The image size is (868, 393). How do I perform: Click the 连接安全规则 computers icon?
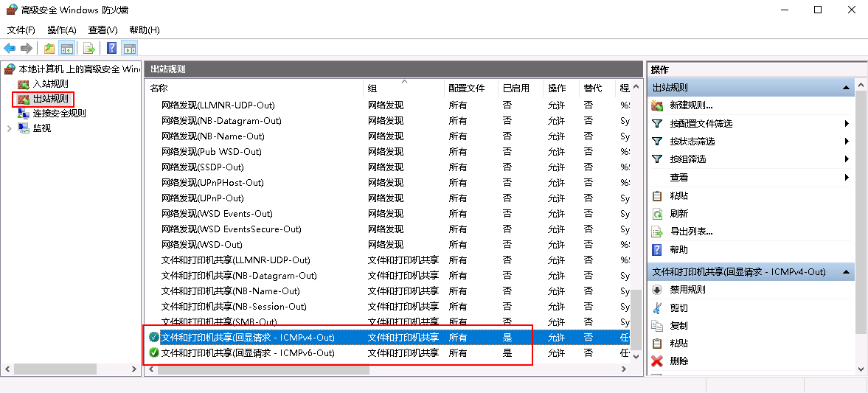[24, 114]
